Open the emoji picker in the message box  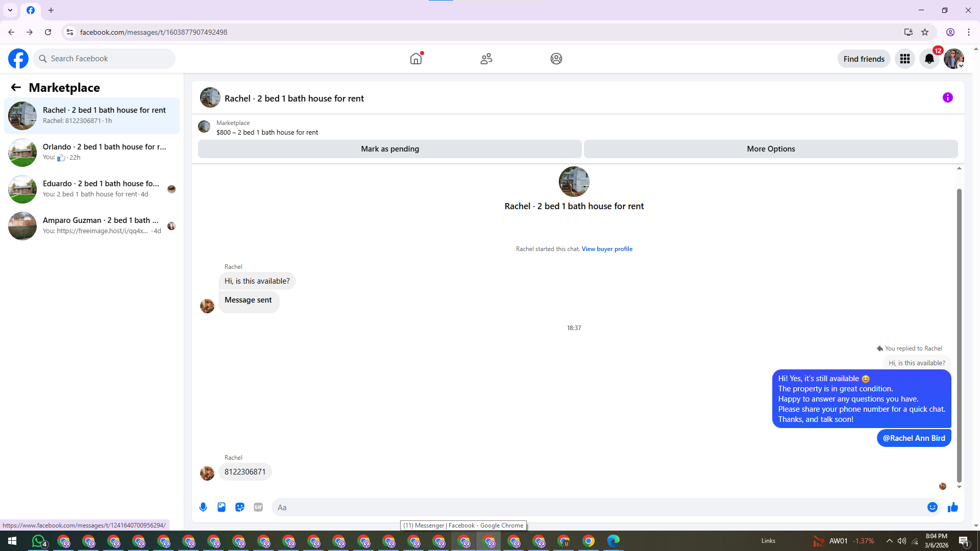(x=932, y=507)
